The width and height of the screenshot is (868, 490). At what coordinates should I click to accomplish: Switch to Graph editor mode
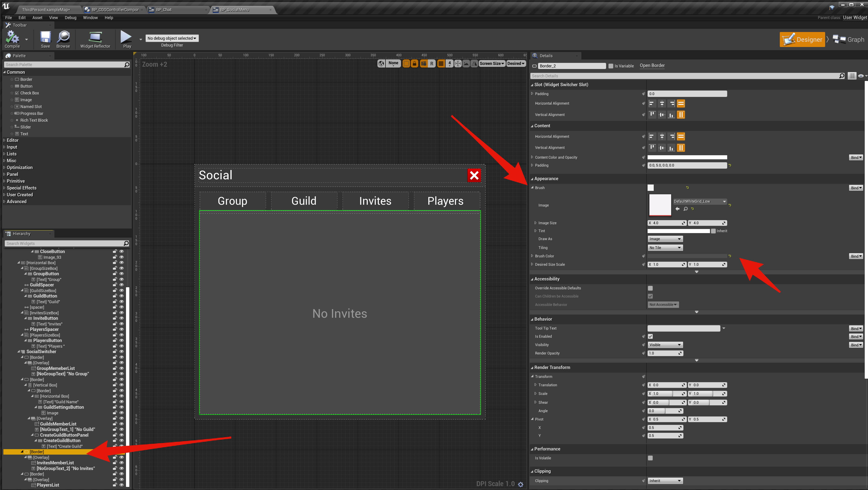pos(849,39)
